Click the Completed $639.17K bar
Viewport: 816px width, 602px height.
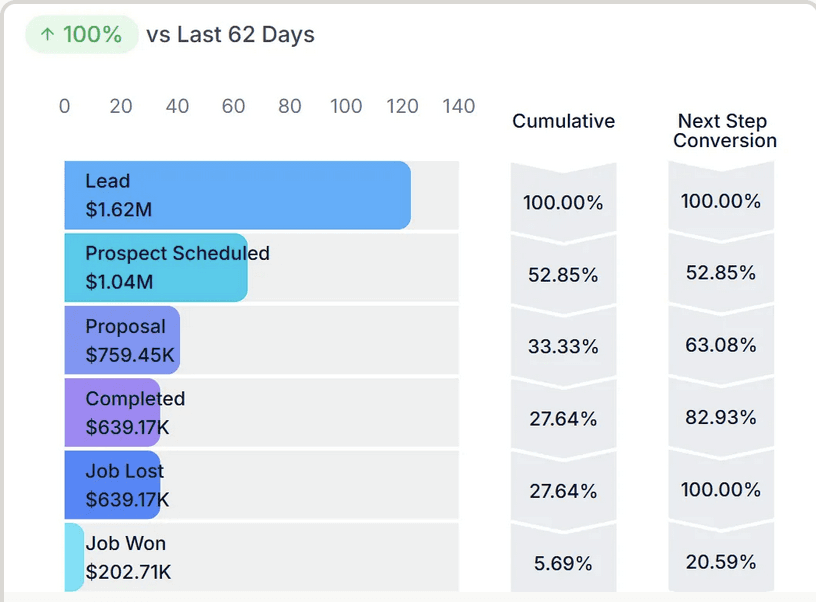pyautogui.click(x=112, y=412)
